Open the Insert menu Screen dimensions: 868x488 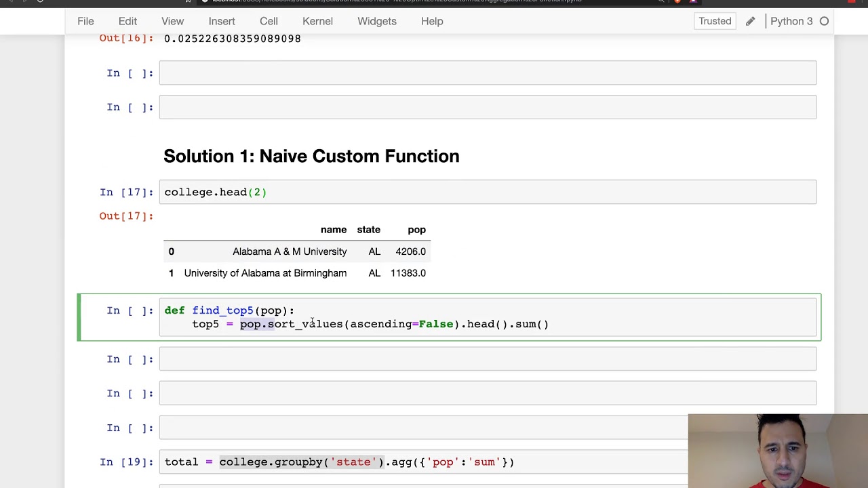pos(222,21)
